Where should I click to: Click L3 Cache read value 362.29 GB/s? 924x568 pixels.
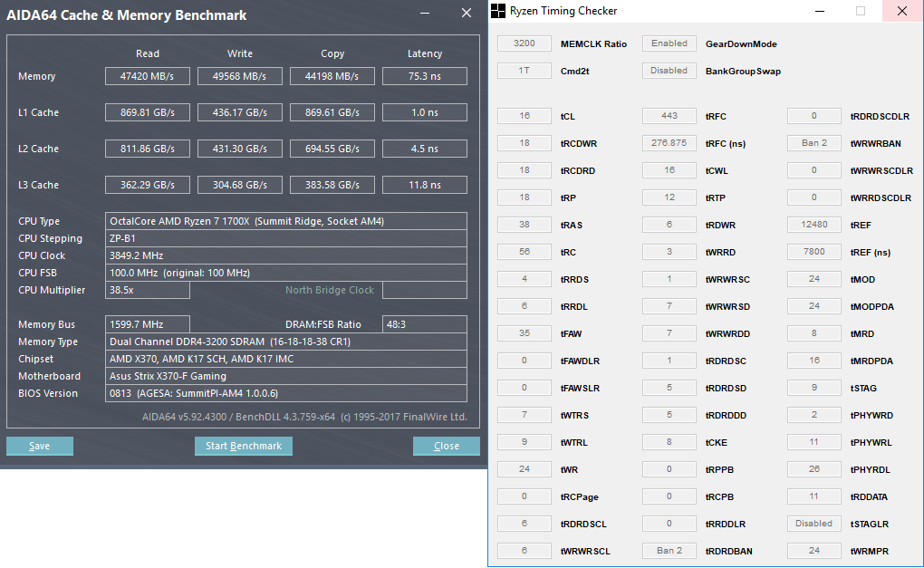(x=148, y=185)
